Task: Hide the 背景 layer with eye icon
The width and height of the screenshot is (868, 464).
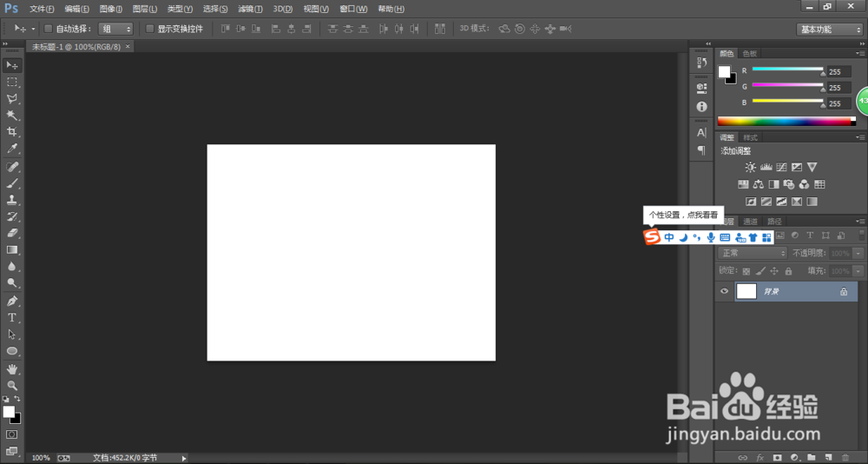Action: click(x=724, y=291)
